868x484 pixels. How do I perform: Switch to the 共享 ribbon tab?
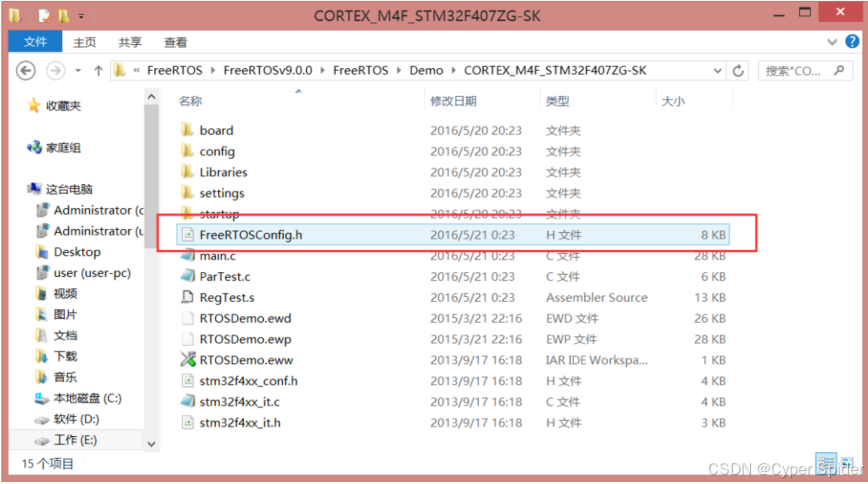pyautogui.click(x=130, y=42)
